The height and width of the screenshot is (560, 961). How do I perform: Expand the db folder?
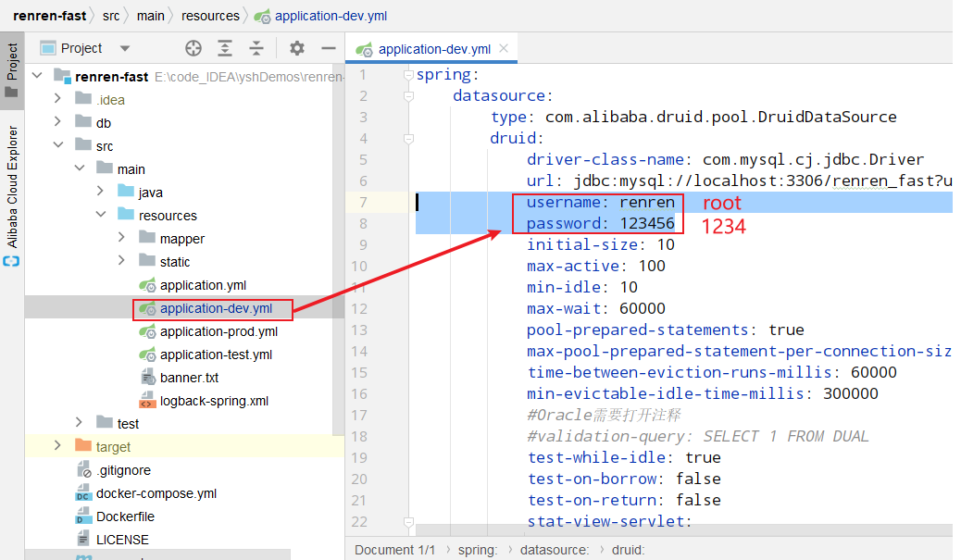(x=57, y=122)
